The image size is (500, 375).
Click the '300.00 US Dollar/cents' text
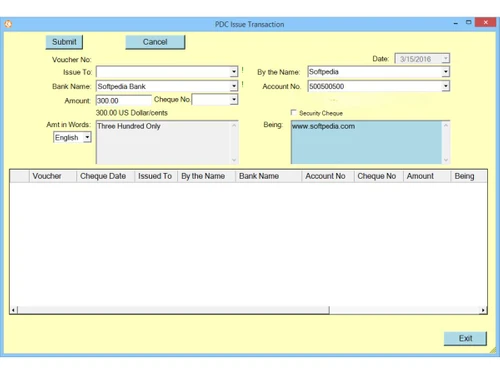tap(132, 113)
